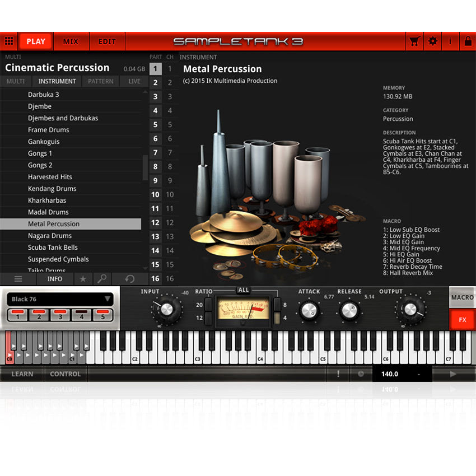Select the Djembe instrument
This screenshot has width=476, height=476.
pos(39,106)
